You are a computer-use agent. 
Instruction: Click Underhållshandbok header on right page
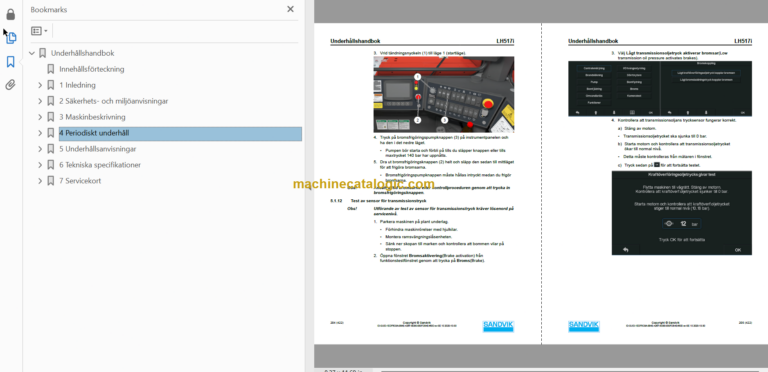(593, 42)
